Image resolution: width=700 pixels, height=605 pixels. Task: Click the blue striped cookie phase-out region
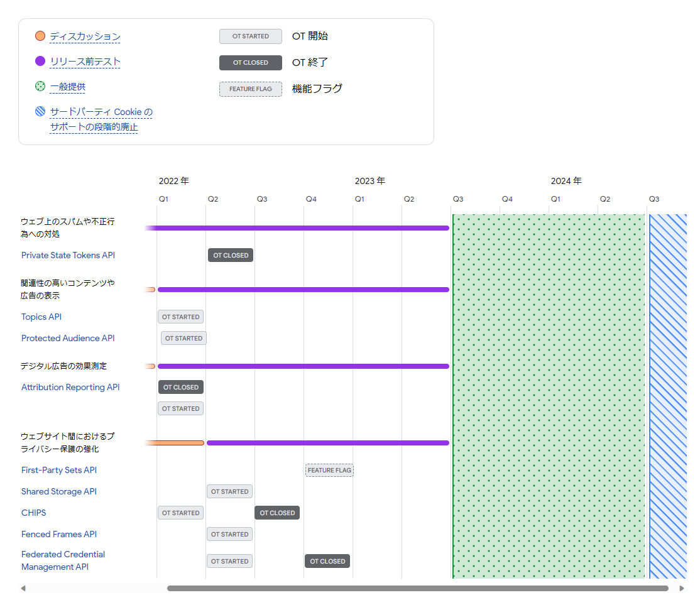[668, 396]
